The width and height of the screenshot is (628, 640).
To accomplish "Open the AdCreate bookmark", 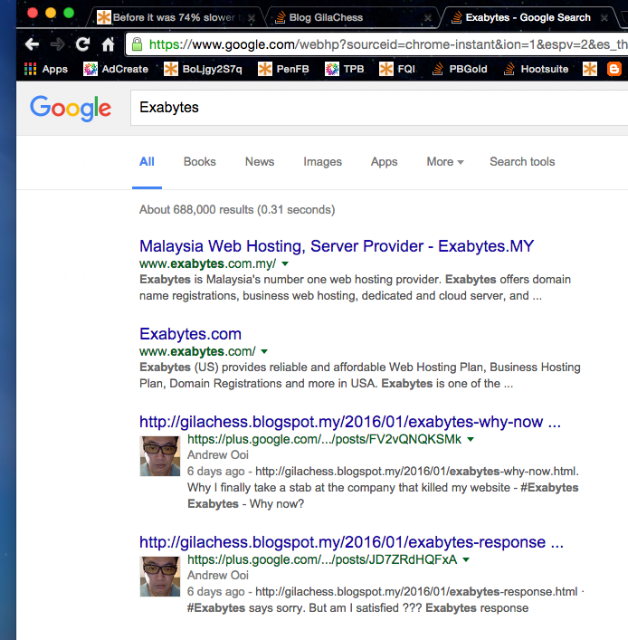I will pyautogui.click(x=115, y=69).
